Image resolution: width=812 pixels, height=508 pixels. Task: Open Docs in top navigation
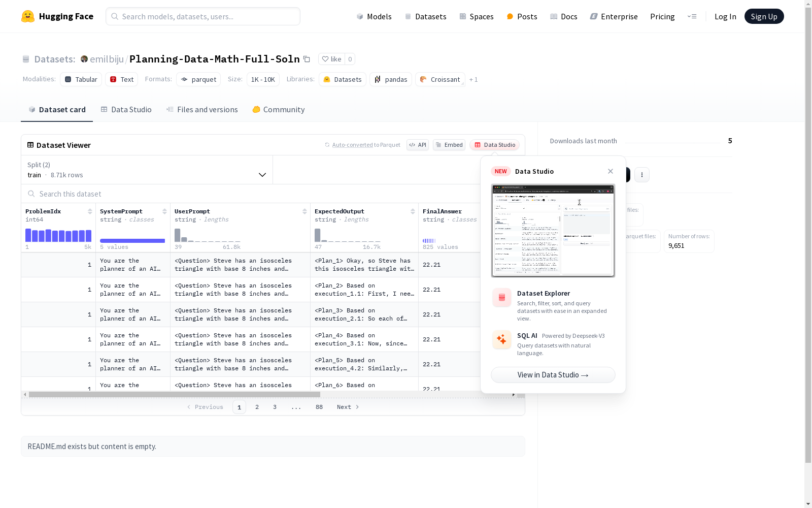pos(564,16)
